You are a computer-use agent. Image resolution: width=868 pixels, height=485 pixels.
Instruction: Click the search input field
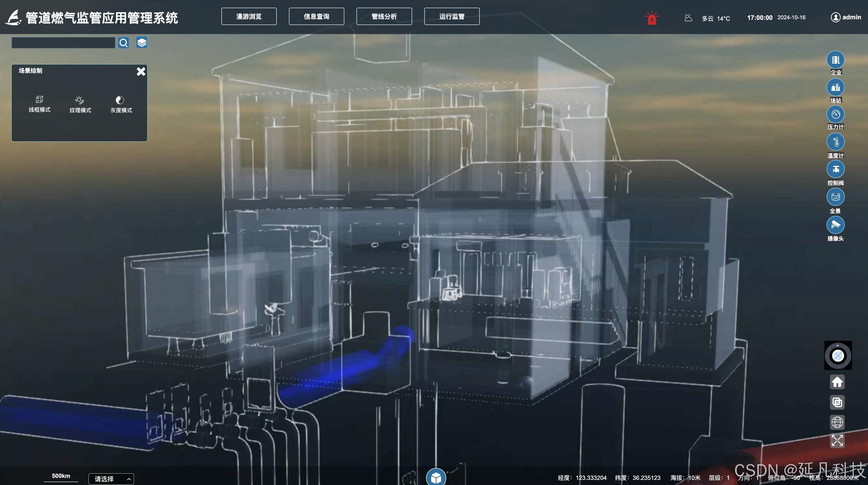[63, 43]
